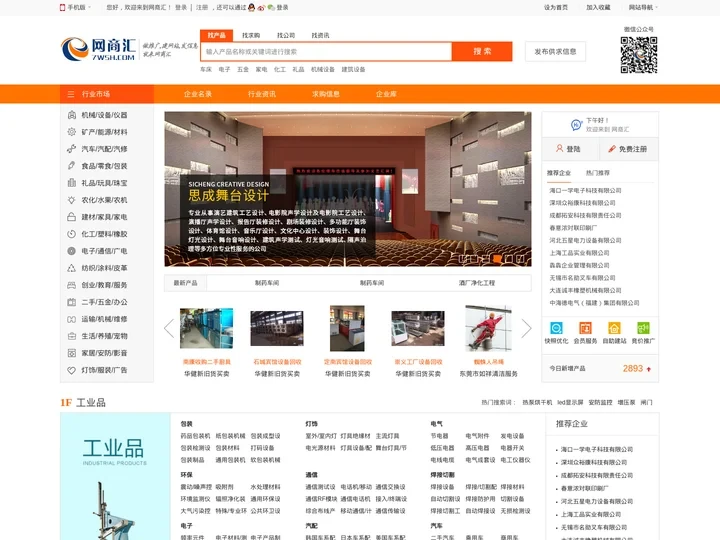Screen dimensions: 720x540
Task: Open 企业库 in navigation bar
Action: [386, 94]
